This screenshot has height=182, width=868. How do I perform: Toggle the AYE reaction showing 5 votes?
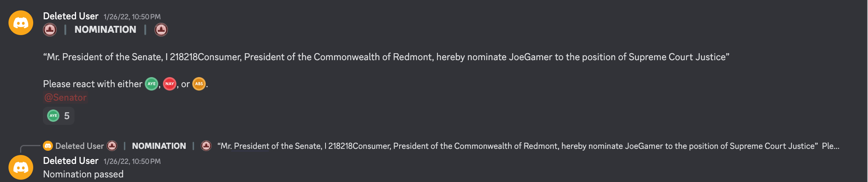pyautogui.click(x=59, y=116)
